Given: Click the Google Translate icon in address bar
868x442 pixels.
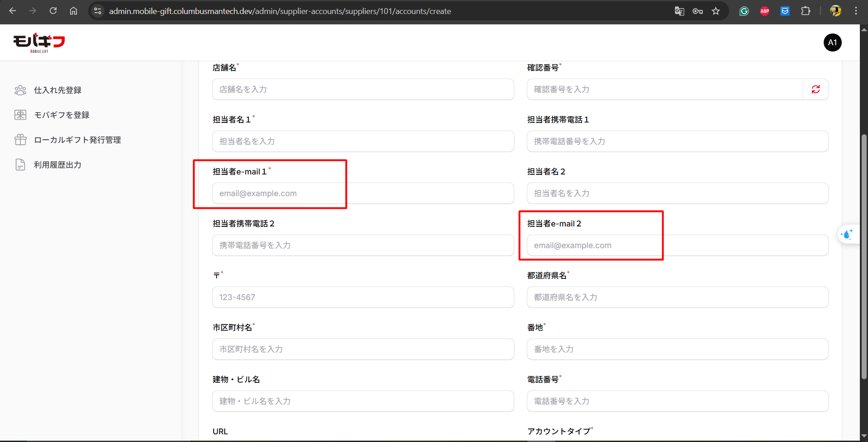Looking at the screenshot, I should tap(679, 11).
